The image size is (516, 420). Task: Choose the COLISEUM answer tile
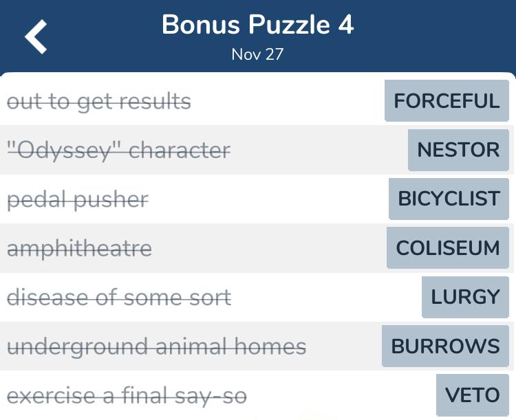coord(448,247)
